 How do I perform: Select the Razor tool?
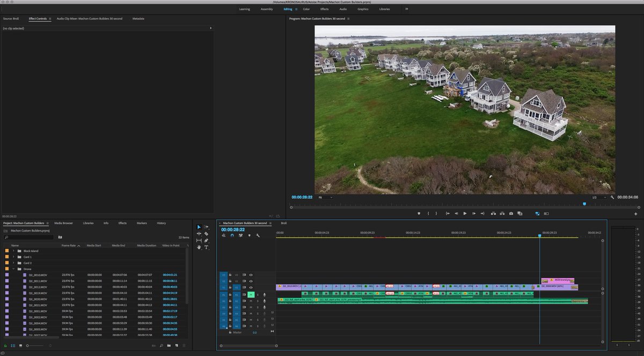pyautogui.click(x=206, y=234)
